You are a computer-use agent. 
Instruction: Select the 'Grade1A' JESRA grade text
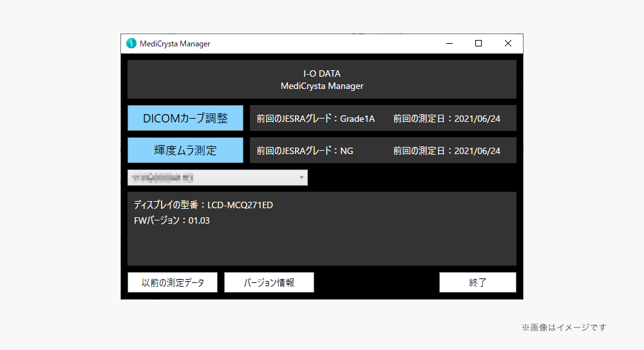pyautogui.click(x=357, y=119)
